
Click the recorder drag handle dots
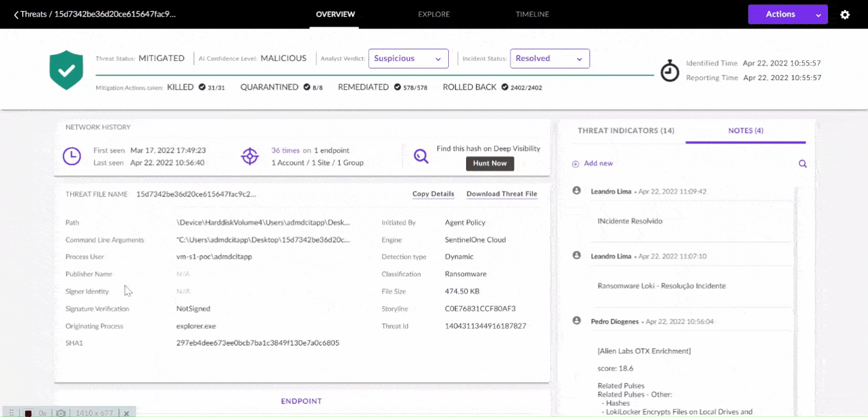pos(11,413)
